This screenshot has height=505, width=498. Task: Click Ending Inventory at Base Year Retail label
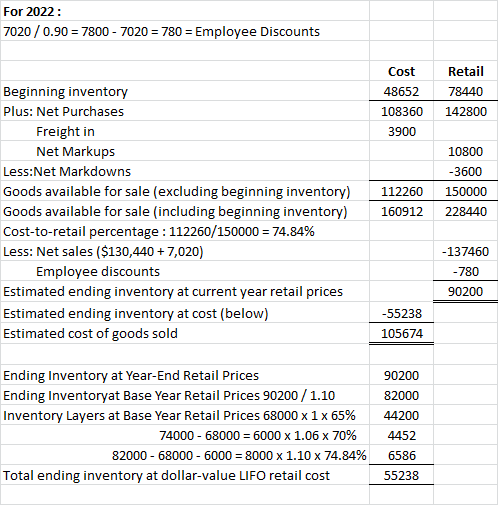point(169,396)
